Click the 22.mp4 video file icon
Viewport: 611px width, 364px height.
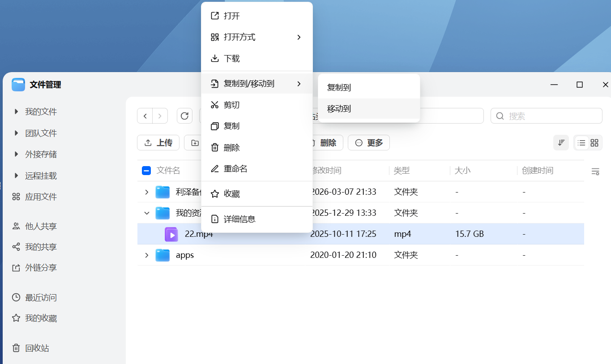(x=171, y=234)
